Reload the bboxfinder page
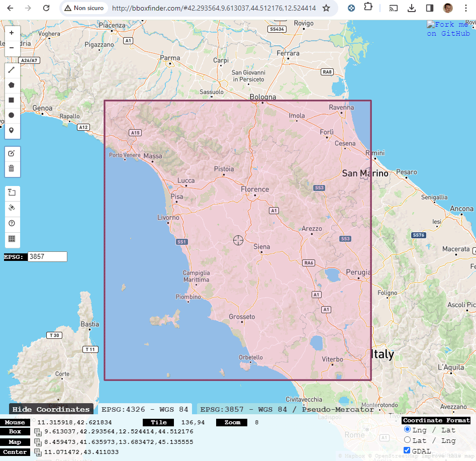Image resolution: width=476 pixels, height=461 pixels. (46, 8)
